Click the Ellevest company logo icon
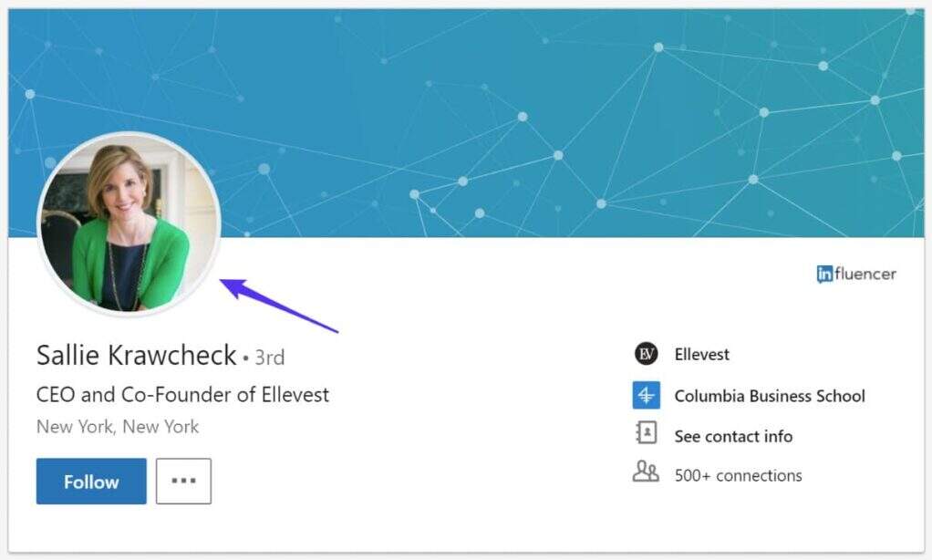The width and height of the screenshot is (932, 560). 646,354
